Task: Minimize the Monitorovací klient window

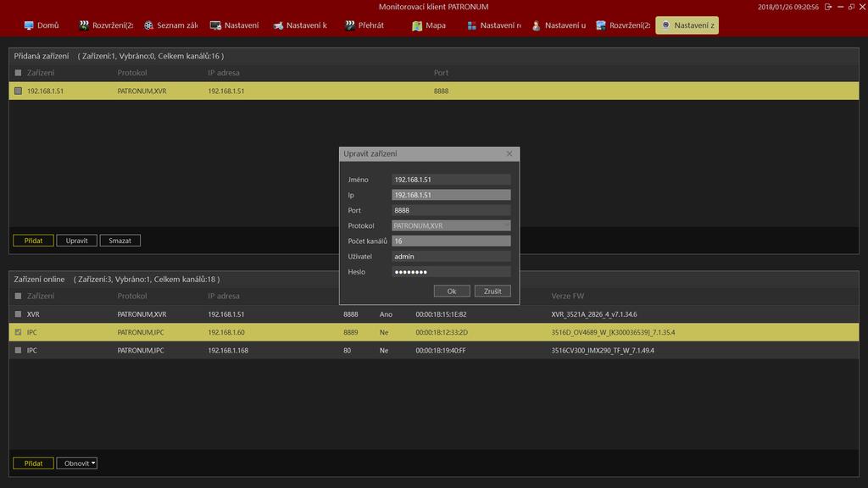Action: (x=840, y=7)
